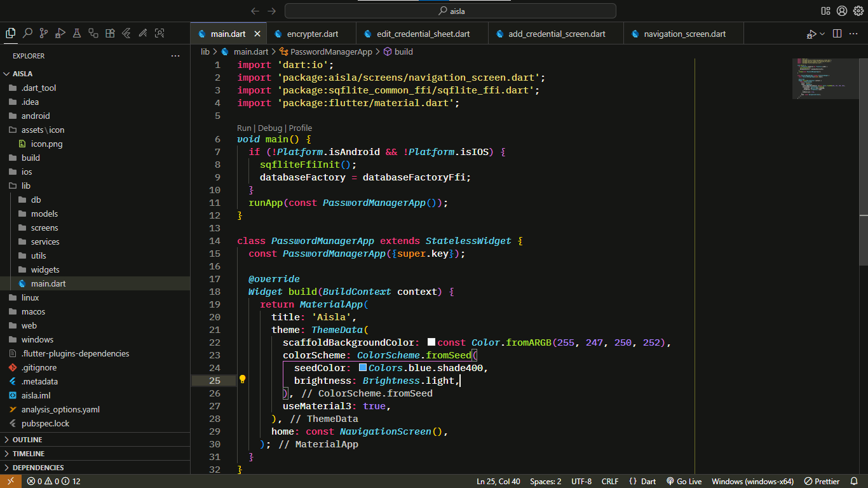Expand the android folder

(x=95, y=116)
